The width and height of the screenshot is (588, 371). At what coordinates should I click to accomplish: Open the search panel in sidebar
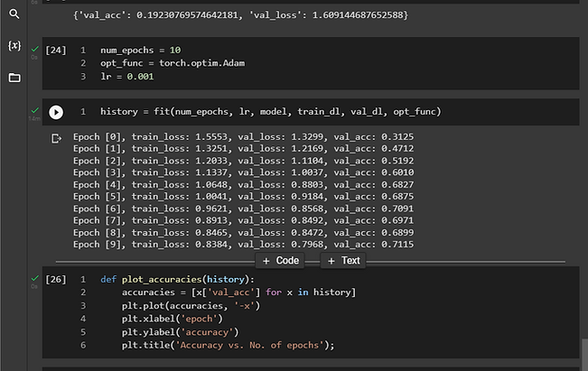point(14,14)
